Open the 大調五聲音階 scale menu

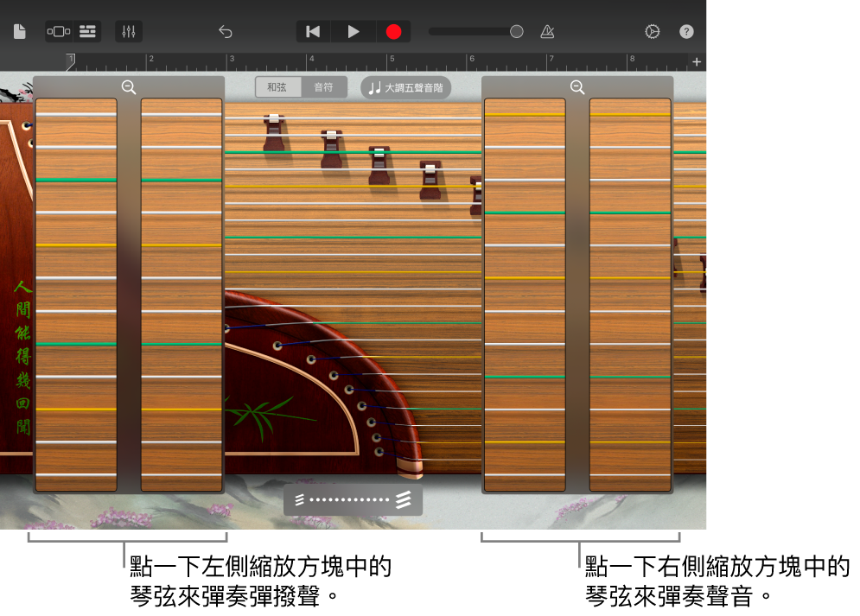(x=405, y=88)
